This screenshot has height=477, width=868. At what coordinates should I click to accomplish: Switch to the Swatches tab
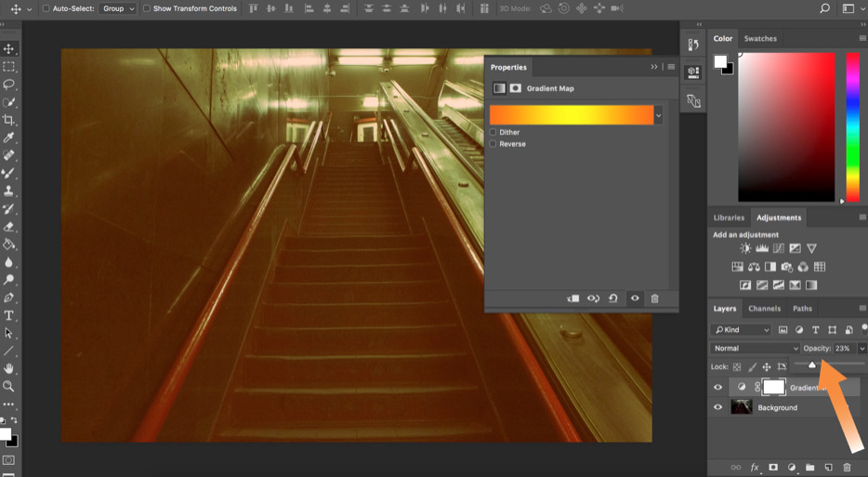[760, 38]
